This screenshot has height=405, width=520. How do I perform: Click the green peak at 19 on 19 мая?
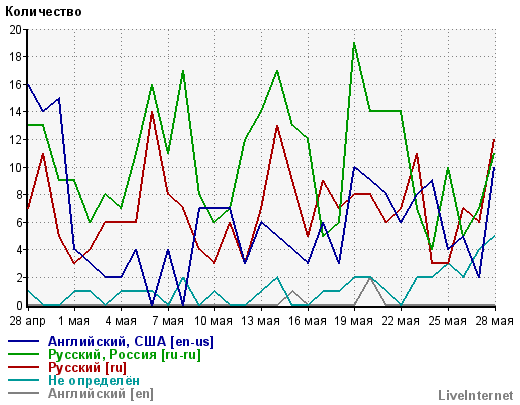pos(354,43)
